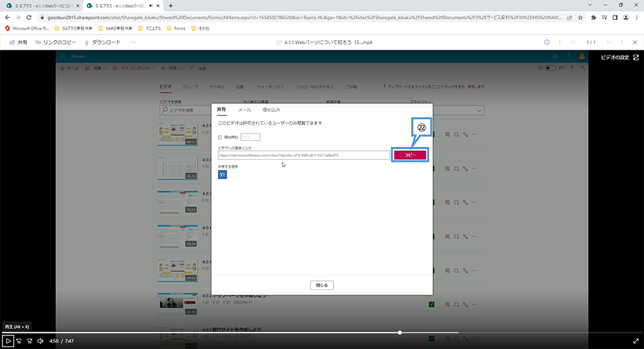Screen dimensions: 644x349
Task: Open the browser side panel icon
Action: coord(615,17)
